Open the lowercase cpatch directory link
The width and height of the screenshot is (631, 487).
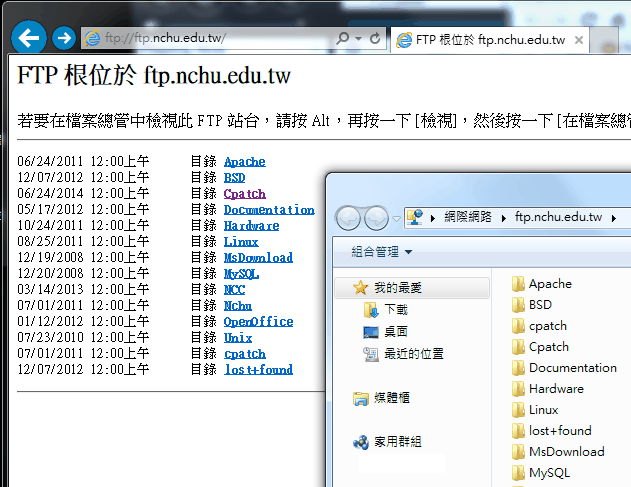pos(245,354)
